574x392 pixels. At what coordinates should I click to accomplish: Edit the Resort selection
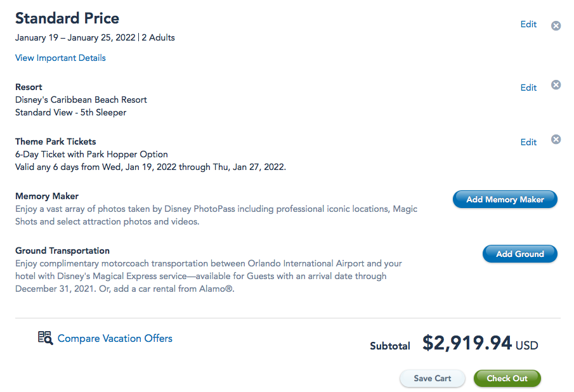click(x=528, y=88)
